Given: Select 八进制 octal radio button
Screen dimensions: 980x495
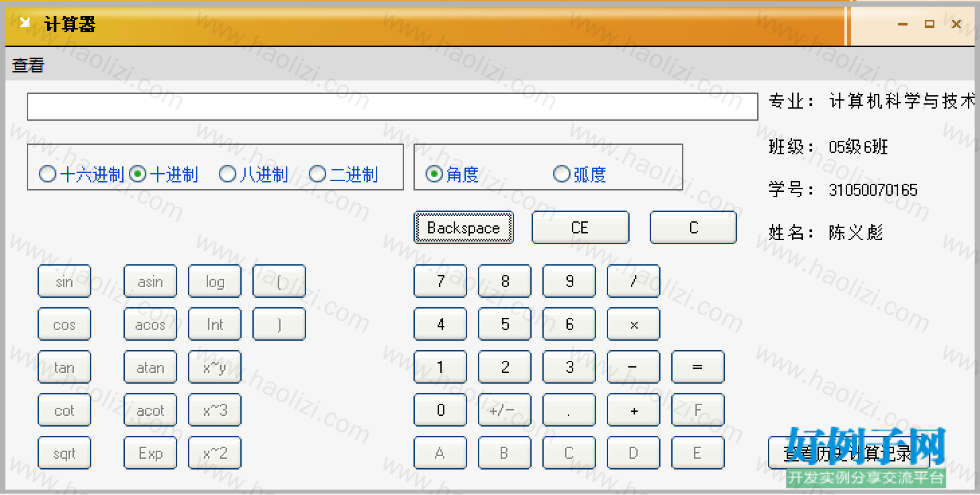Looking at the screenshot, I should 254,174.
